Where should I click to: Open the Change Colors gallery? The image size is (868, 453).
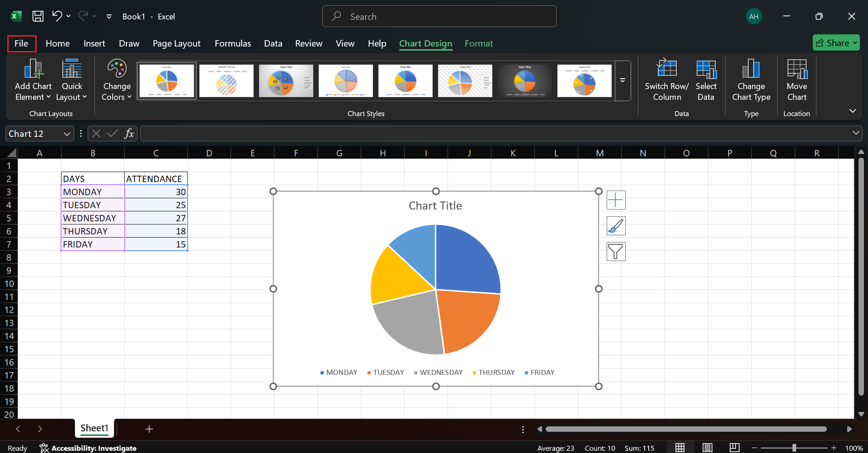(x=116, y=80)
